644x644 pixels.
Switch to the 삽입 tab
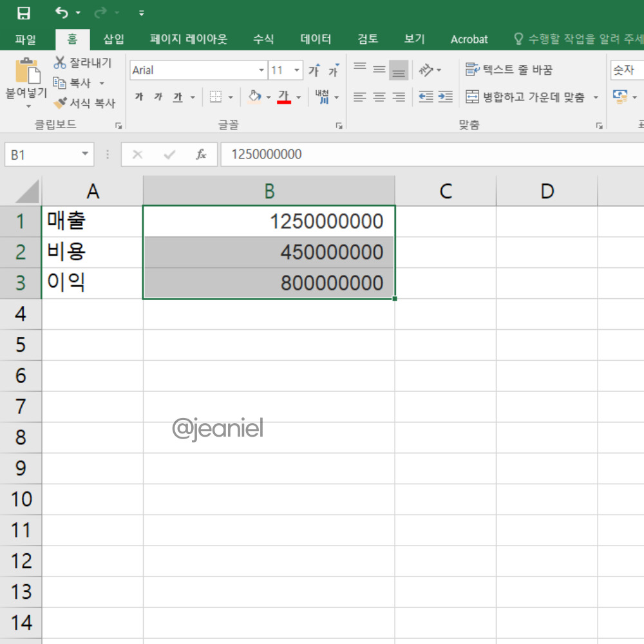point(114,39)
